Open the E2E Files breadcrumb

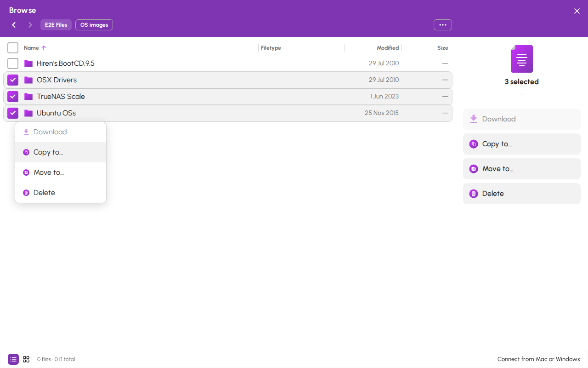pos(56,25)
